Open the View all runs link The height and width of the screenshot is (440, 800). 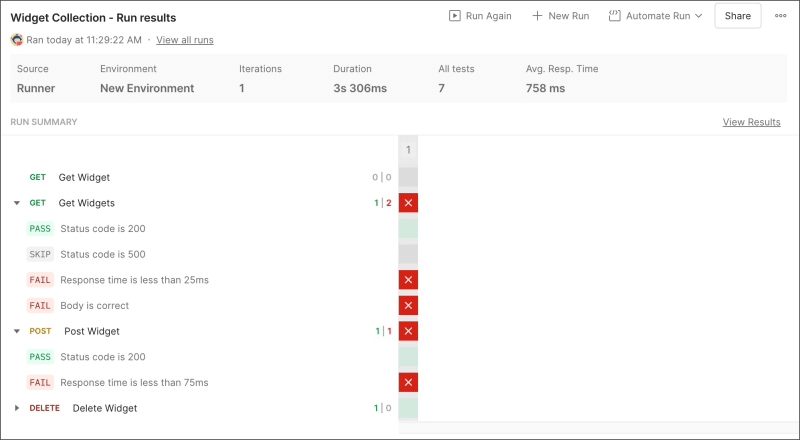coord(185,40)
